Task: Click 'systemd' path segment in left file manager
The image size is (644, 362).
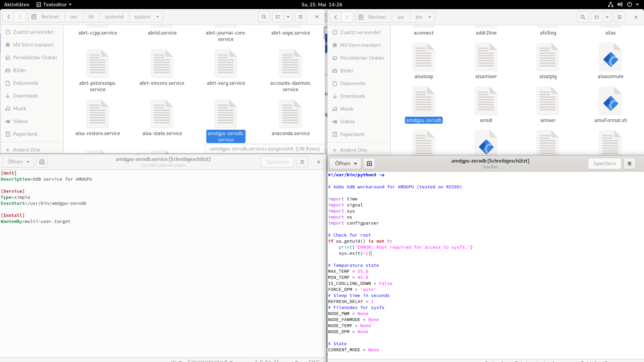Action: point(114,17)
